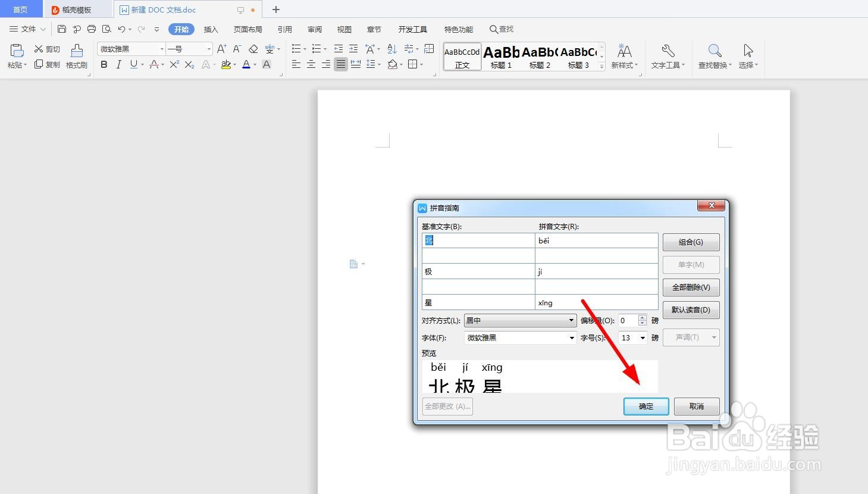Click the Superscript X² icon

pyautogui.click(x=174, y=64)
